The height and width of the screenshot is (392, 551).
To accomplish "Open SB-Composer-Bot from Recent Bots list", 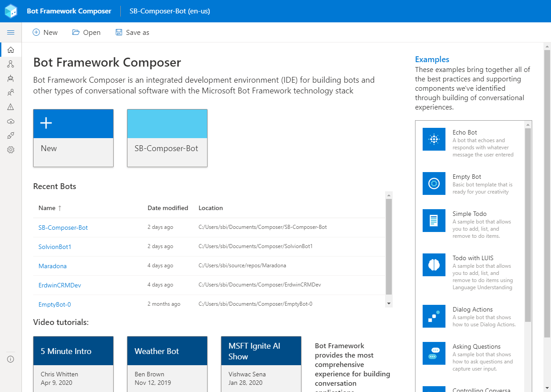I will click(x=63, y=228).
